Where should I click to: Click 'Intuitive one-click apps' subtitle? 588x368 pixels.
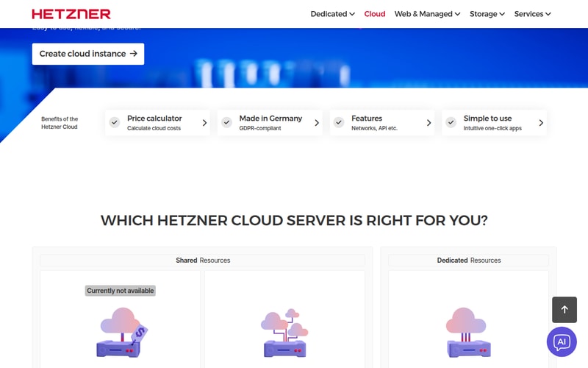click(x=492, y=128)
